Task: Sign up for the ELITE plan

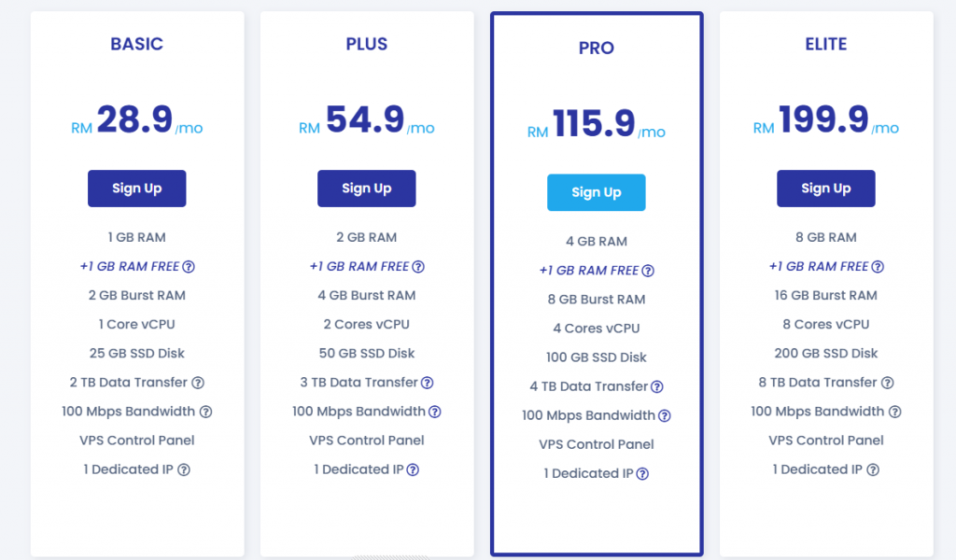Action: [825, 188]
